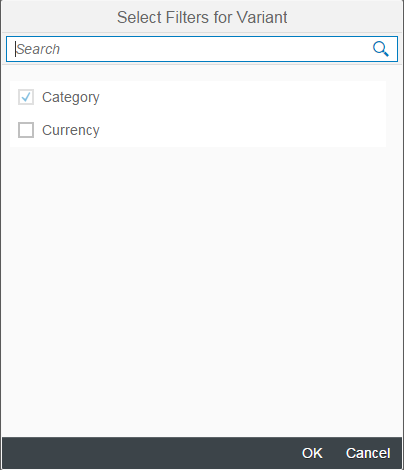Click the dialog header bar
Image resolution: width=404 pixels, height=470 pixels.
pos(202,17)
